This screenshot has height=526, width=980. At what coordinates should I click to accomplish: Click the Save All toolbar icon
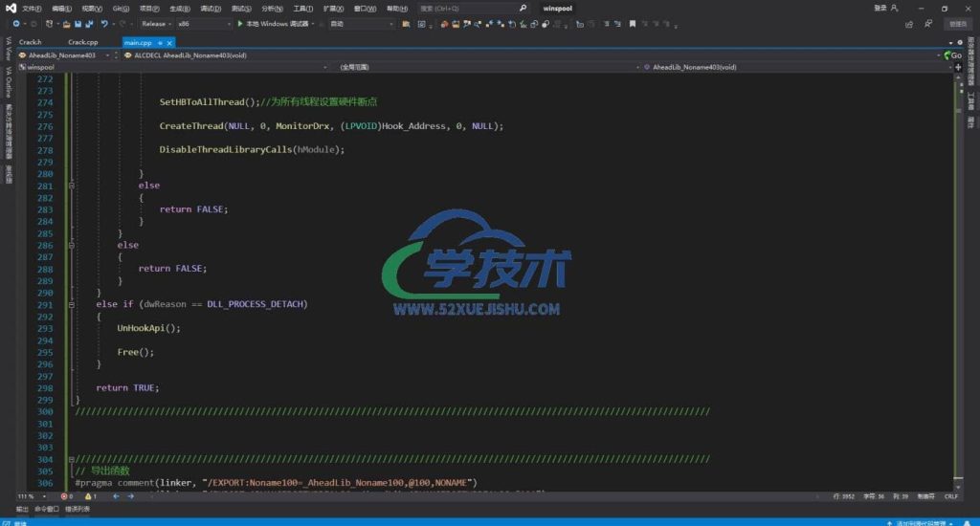[x=88, y=23]
